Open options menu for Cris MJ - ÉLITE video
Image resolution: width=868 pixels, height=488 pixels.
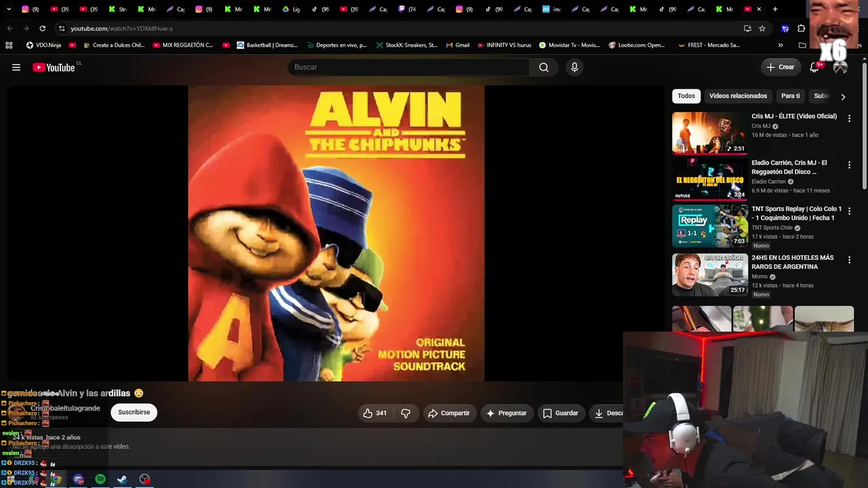click(849, 119)
